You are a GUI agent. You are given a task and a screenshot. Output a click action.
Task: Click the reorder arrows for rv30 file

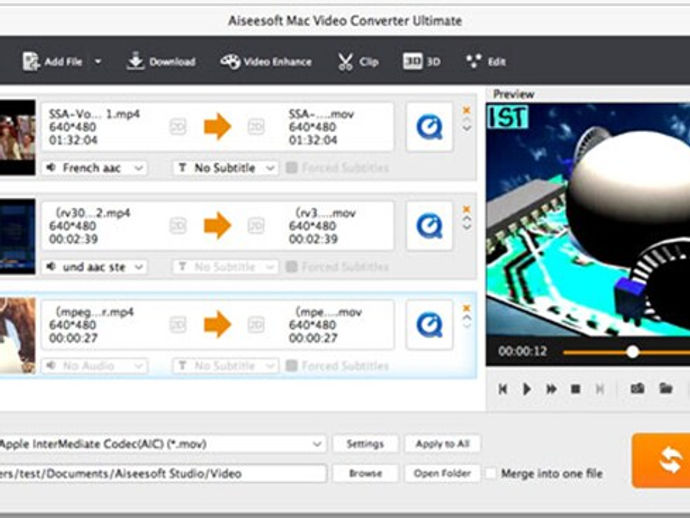[x=466, y=223]
